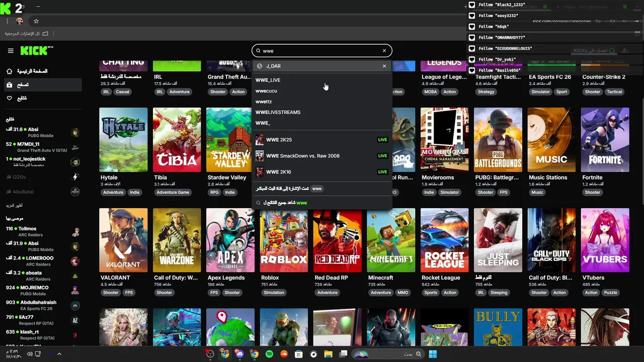The height and width of the screenshot is (362, 644).
Task: Bookmark this page with the star icon
Action: coord(36,21)
